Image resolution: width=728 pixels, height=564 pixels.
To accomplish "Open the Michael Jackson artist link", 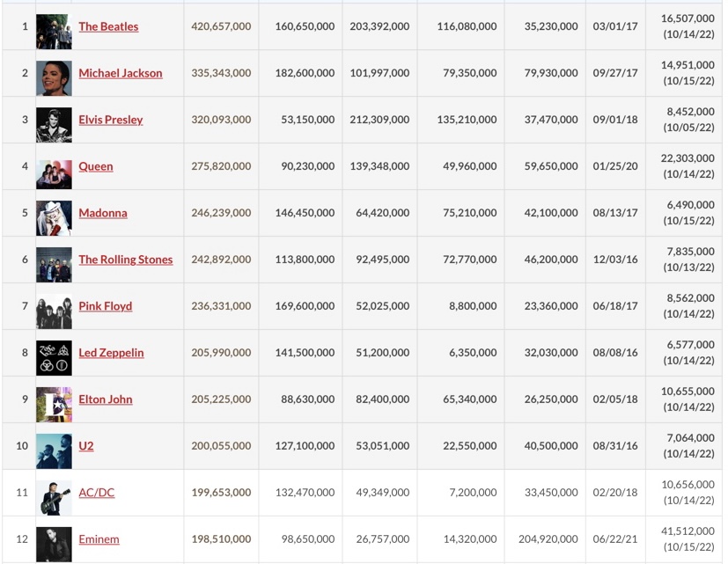I will tap(121, 73).
